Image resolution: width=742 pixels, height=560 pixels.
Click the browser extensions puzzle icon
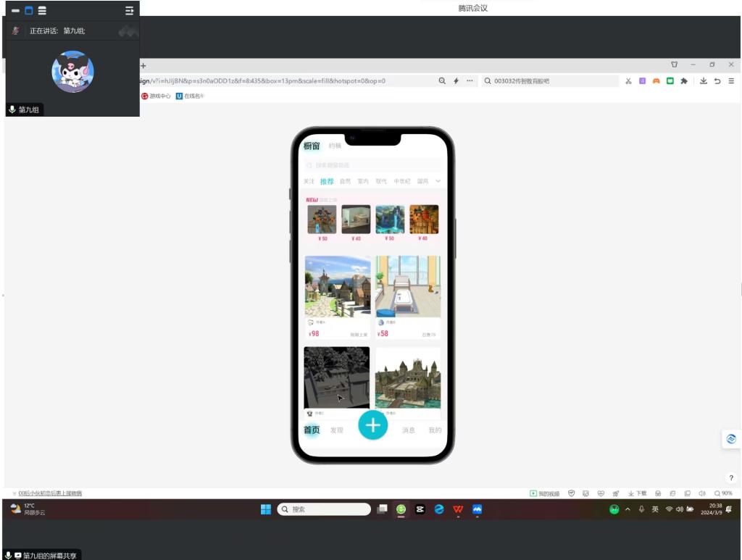pyautogui.click(x=683, y=81)
